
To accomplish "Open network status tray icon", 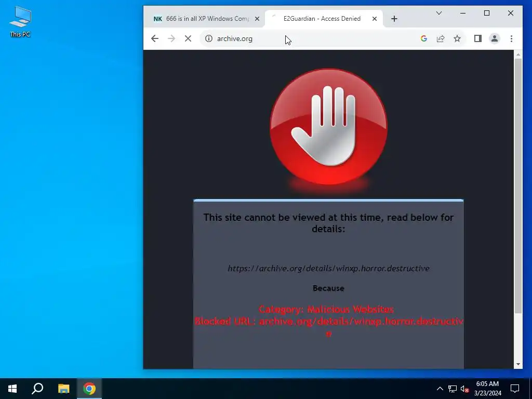I will click(453, 389).
